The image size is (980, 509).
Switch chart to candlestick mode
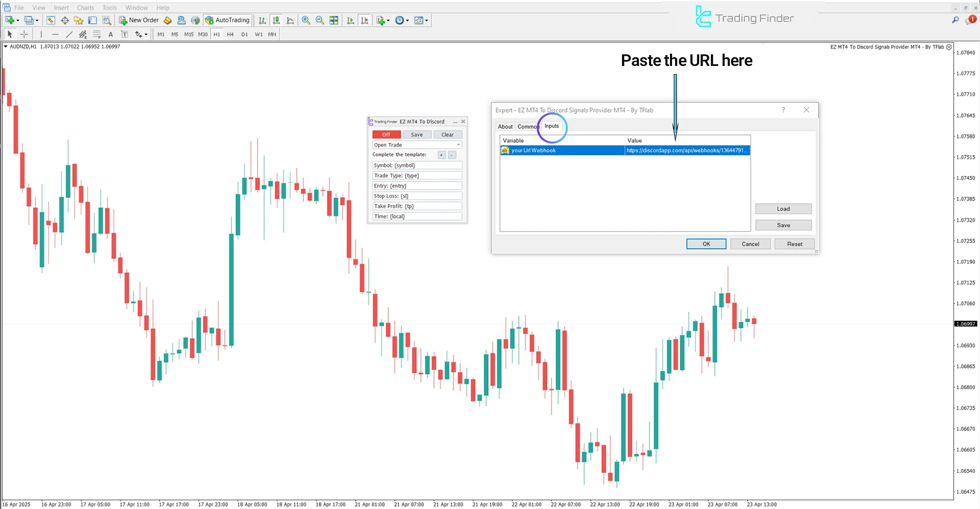pyautogui.click(x=276, y=20)
